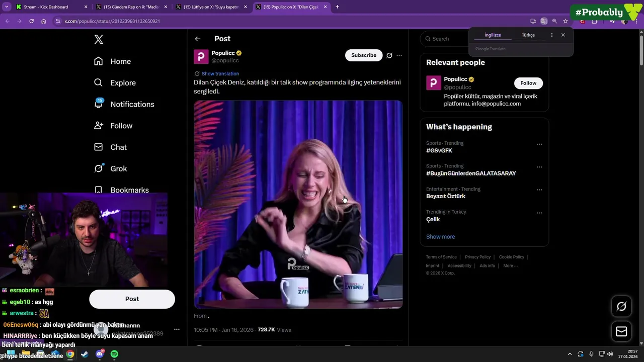
Task: Open #GSvGFK trending topic
Action: pos(439,150)
